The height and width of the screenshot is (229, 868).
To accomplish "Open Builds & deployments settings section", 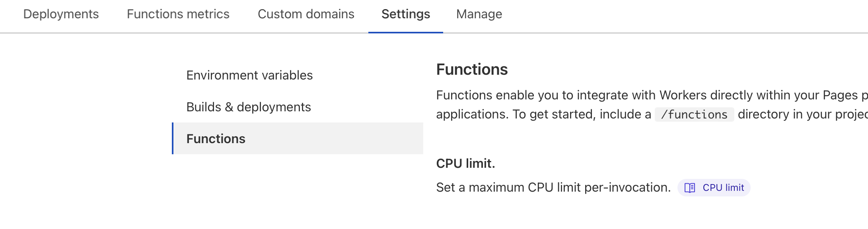I will [249, 107].
